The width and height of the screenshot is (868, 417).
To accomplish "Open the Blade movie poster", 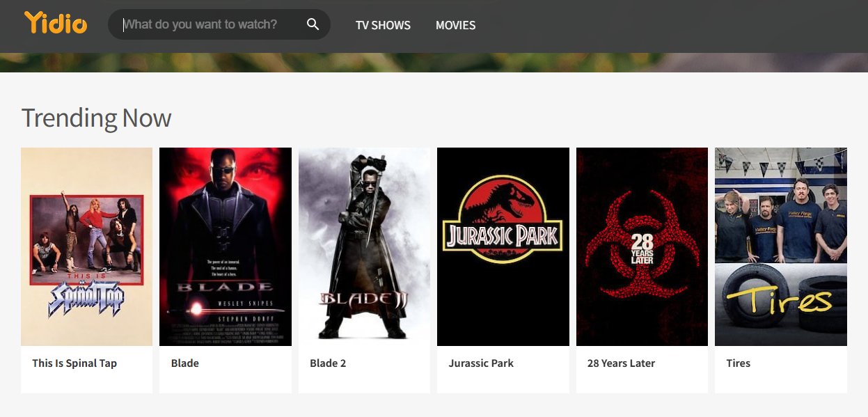I will (x=226, y=246).
